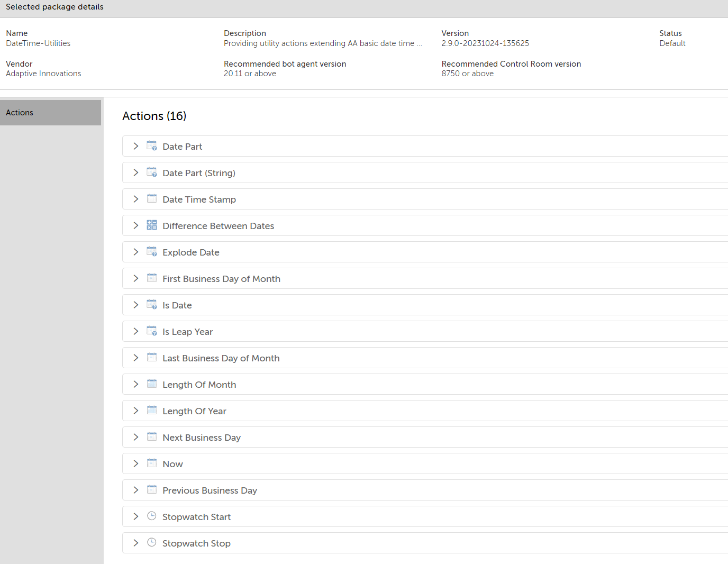Click the bot agent version 20.11 or above
728x564 pixels.
coord(250,74)
